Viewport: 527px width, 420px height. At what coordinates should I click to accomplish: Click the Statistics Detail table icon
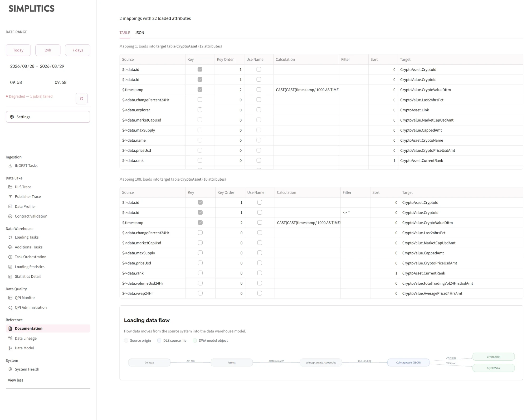pyautogui.click(x=10, y=277)
